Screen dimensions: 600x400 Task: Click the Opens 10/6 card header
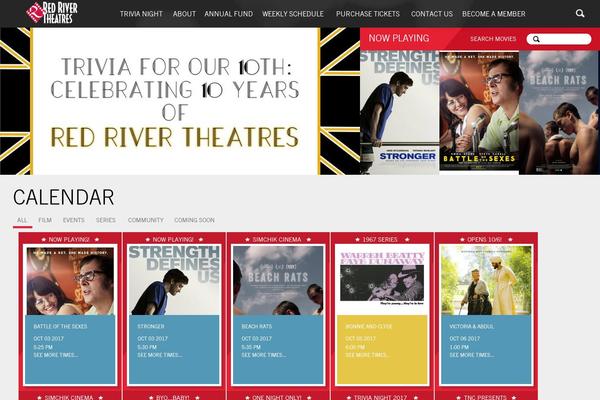(484, 240)
